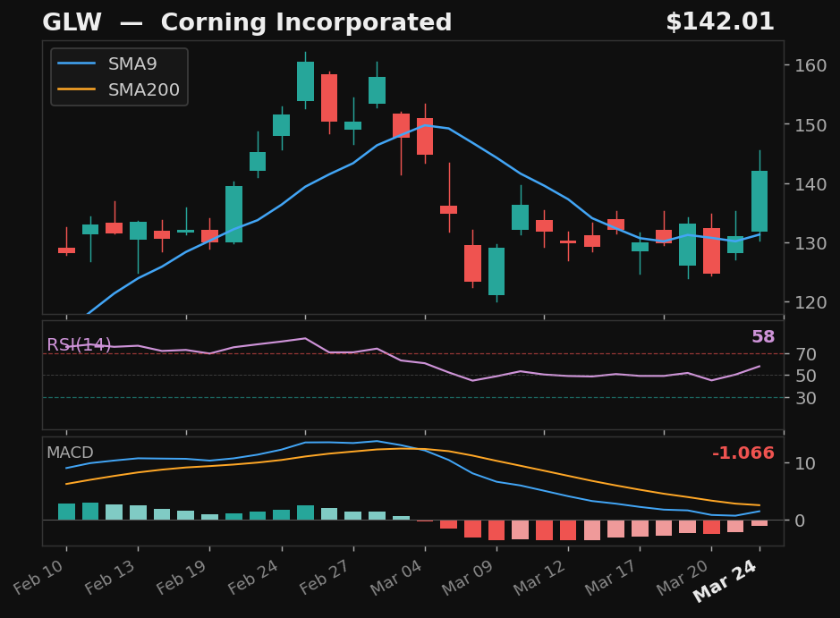The width and height of the screenshot is (840, 618).
Task: Select the MACD panel label
Action: click(69, 453)
